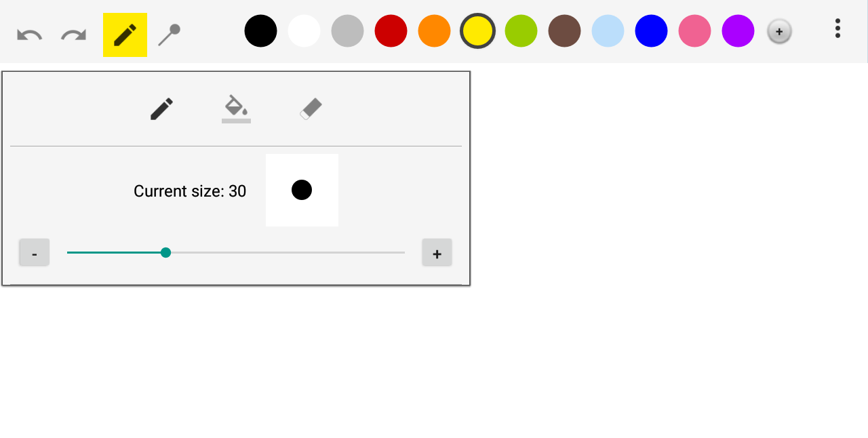Choose the pencil mode in panel
The width and height of the screenshot is (868, 438).
[161, 109]
